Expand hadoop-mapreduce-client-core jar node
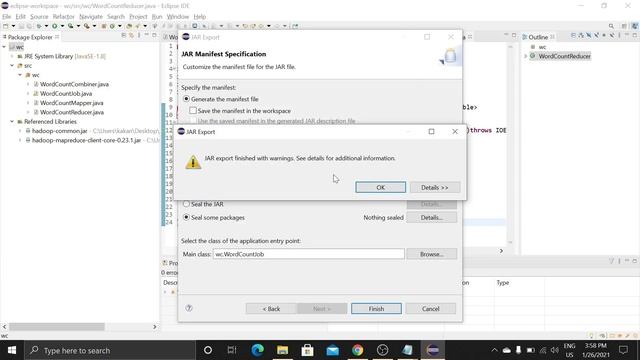The image size is (640, 360). (20, 140)
